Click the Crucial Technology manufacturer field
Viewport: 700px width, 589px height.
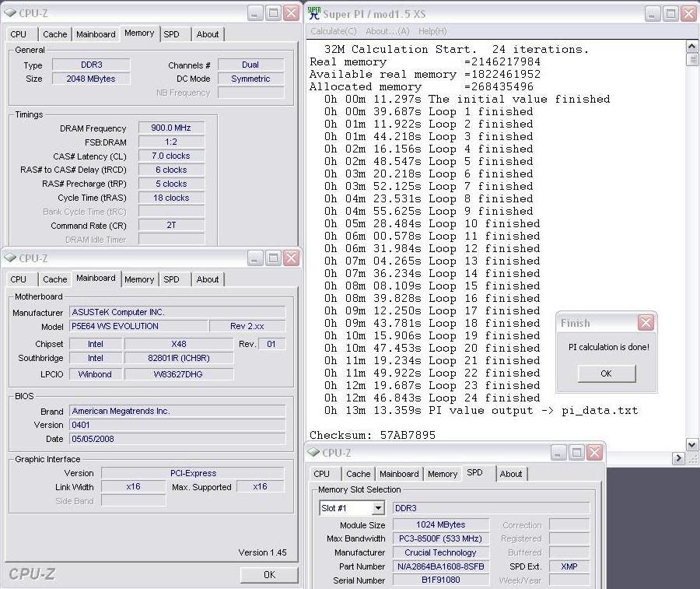pyautogui.click(x=441, y=553)
